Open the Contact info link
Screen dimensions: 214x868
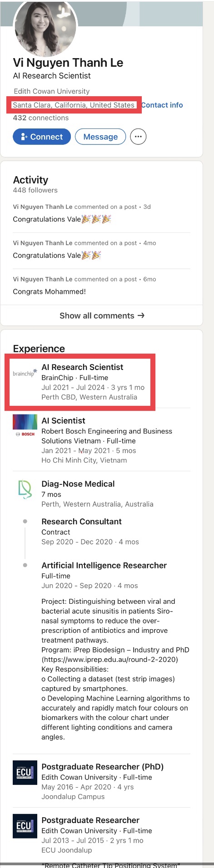tap(162, 105)
